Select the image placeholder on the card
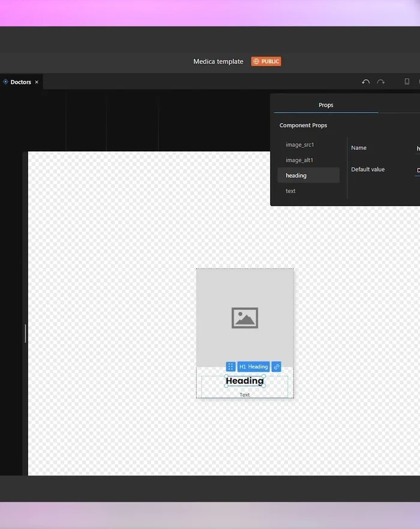 pos(245,318)
